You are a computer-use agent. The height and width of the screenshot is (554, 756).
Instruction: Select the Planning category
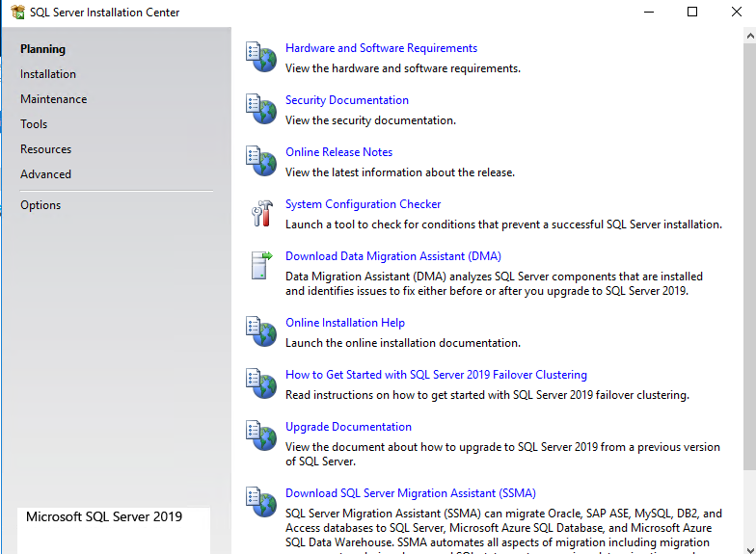[42, 49]
